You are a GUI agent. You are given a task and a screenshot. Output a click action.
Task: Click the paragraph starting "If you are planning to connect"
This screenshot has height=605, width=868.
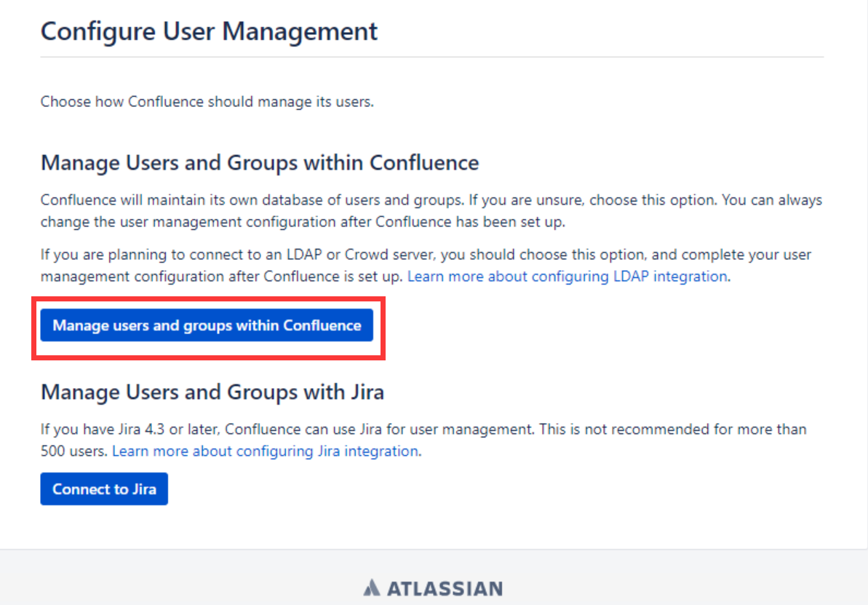point(426,266)
